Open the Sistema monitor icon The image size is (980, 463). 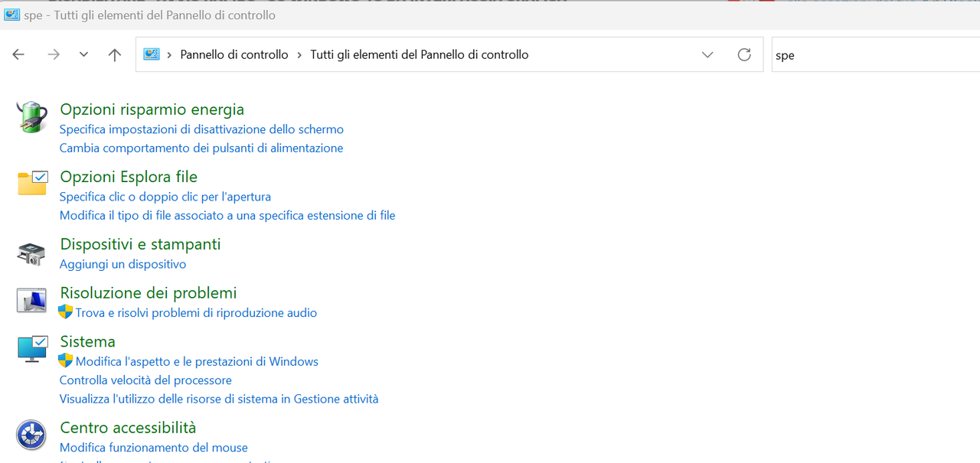point(32,348)
